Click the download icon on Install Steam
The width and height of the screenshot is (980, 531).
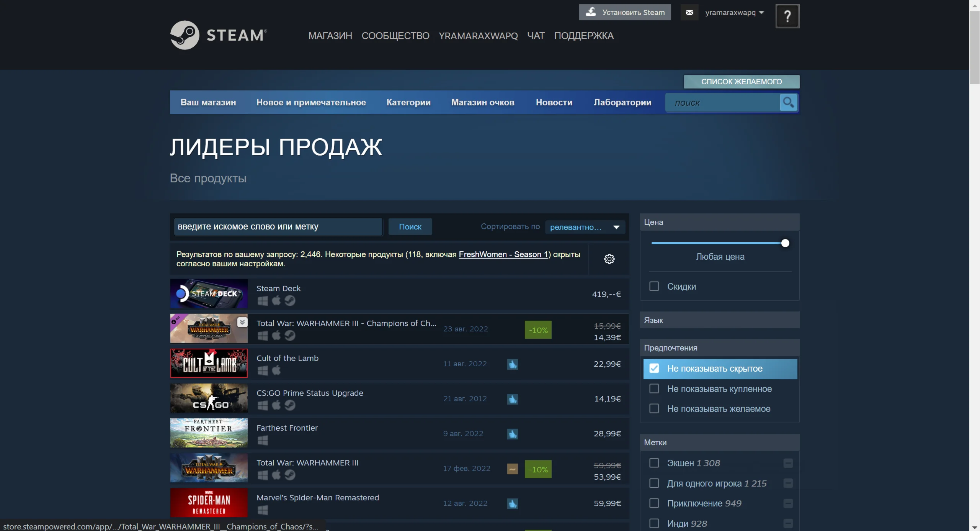[591, 12]
